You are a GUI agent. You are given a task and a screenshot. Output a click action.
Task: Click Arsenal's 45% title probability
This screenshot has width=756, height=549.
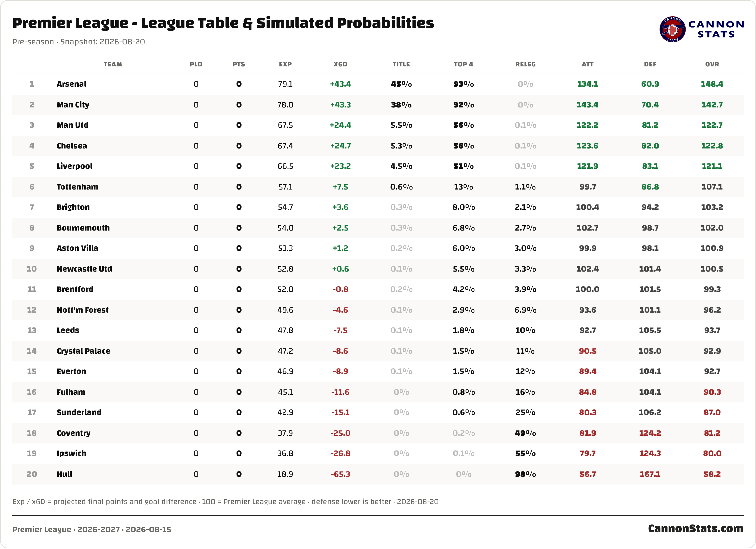tap(401, 84)
